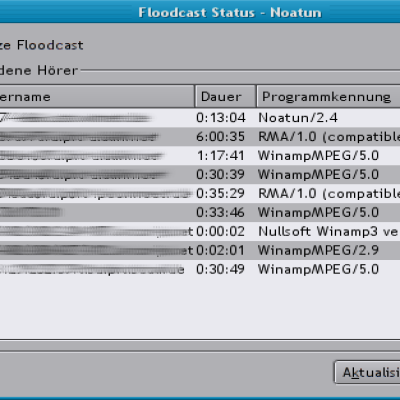Select the duration 0:00:02 cell

[220, 231]
